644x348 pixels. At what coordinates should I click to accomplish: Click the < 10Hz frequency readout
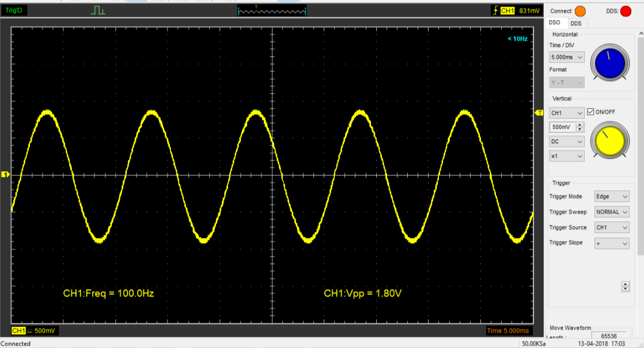(517, 39)
